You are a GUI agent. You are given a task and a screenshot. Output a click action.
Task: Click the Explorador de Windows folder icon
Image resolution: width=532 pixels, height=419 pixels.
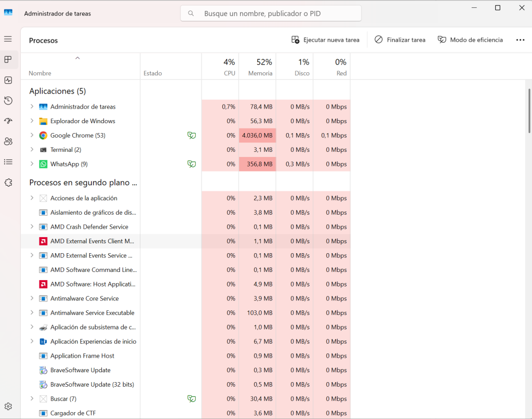click(x=43, y=121)
